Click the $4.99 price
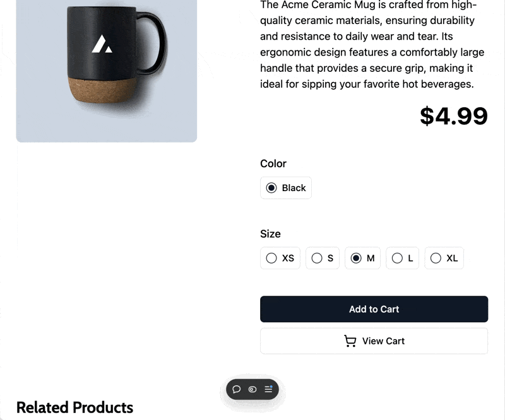 [453, 116]
